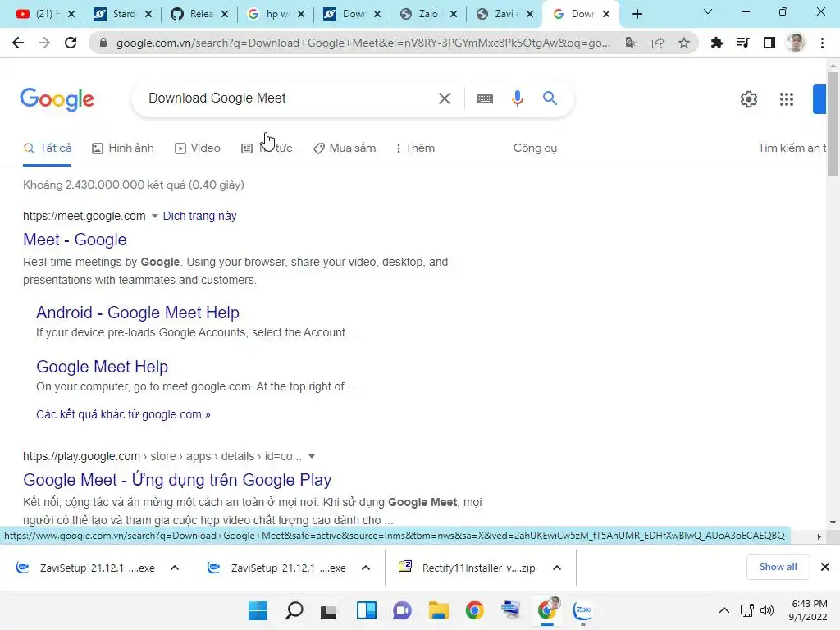Go to Google homepage via logo

[57, 99]
